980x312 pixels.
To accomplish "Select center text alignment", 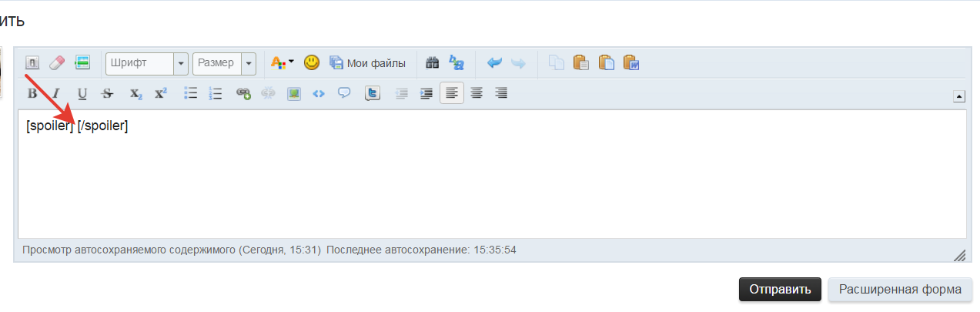I will click(x=477, y=93).
